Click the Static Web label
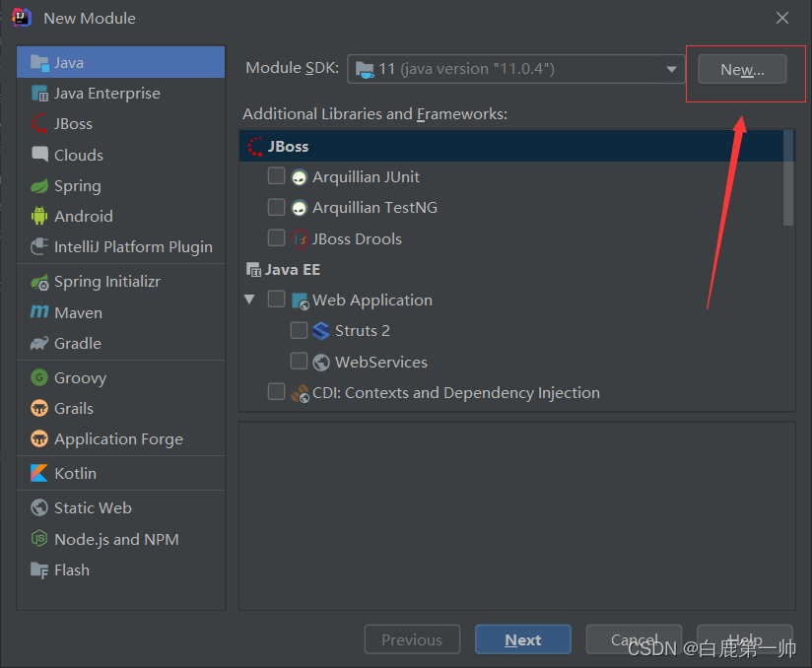The height and width of the screenshot is (668, 812). coord(93,507)
